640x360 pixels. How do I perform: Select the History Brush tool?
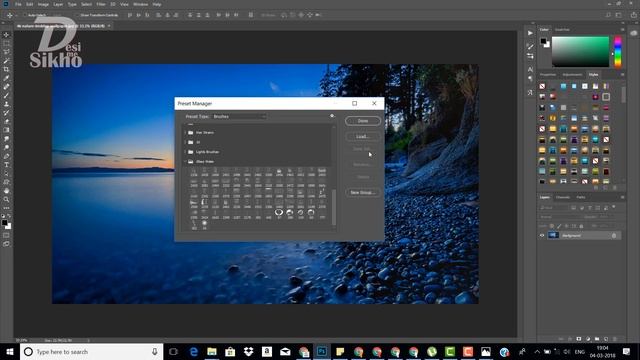tap(6, 113)
